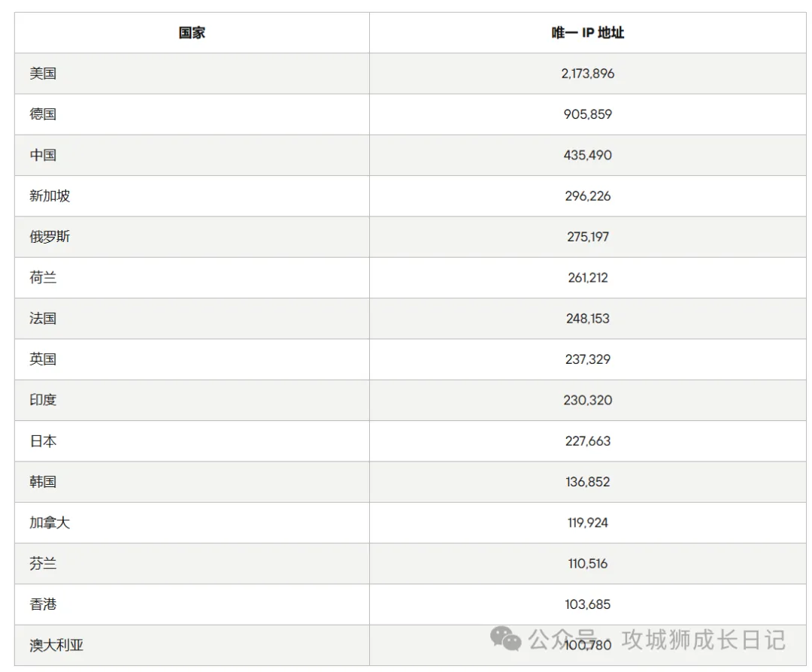Select the 法国 country cell

coord(43,319)
